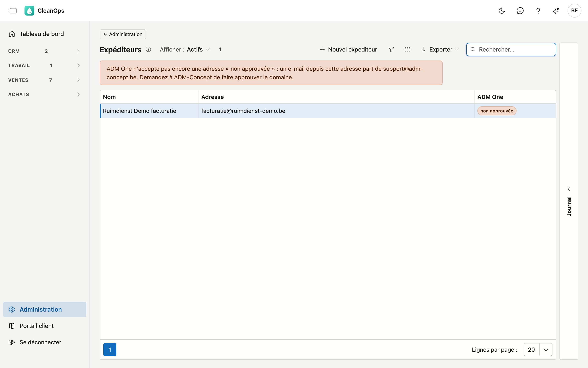Expand the VENTES section
588x368 pixels.
pos(44,80)
